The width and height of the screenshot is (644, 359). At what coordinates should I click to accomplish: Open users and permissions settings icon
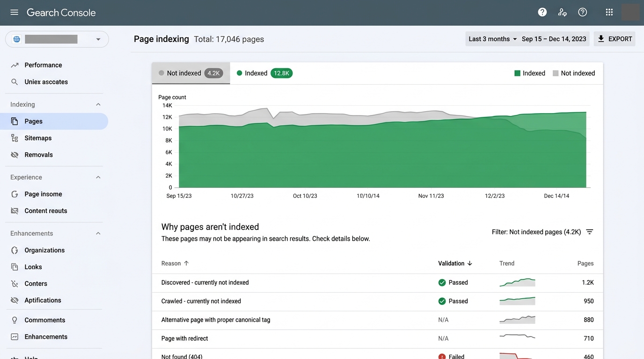pos(563,12)
